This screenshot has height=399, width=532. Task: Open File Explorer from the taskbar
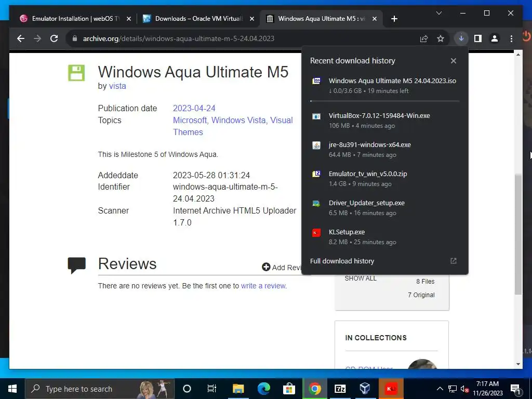(238, 389)
